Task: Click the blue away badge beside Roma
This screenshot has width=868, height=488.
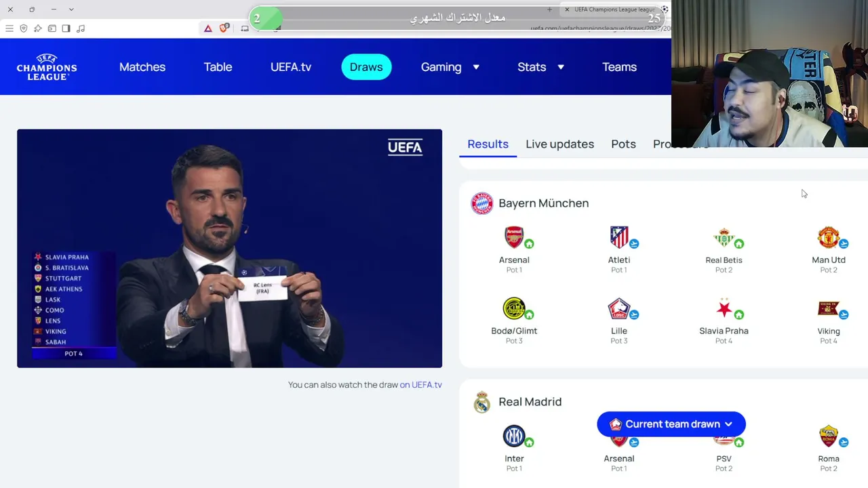Action: [x=844, y=443]
